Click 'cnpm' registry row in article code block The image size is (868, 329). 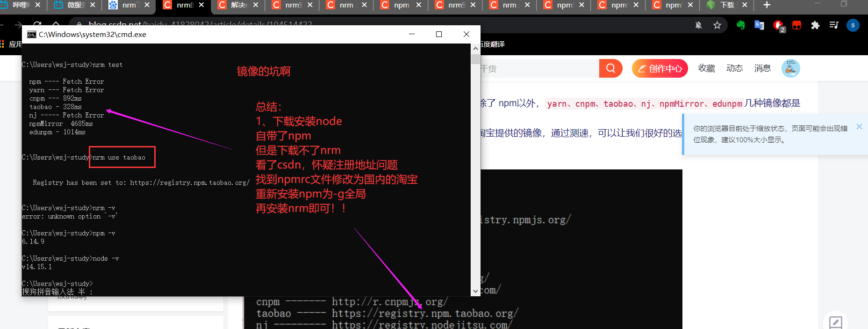(352, 302)
